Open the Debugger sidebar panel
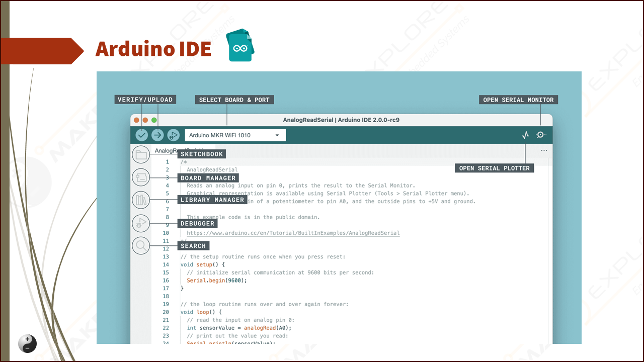644x362 pixels. click(141, 223)
